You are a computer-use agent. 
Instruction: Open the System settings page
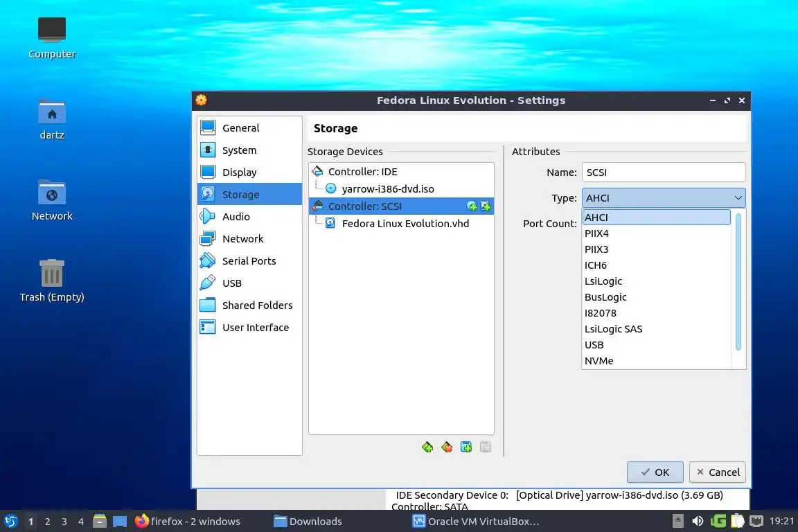point(249,150)
